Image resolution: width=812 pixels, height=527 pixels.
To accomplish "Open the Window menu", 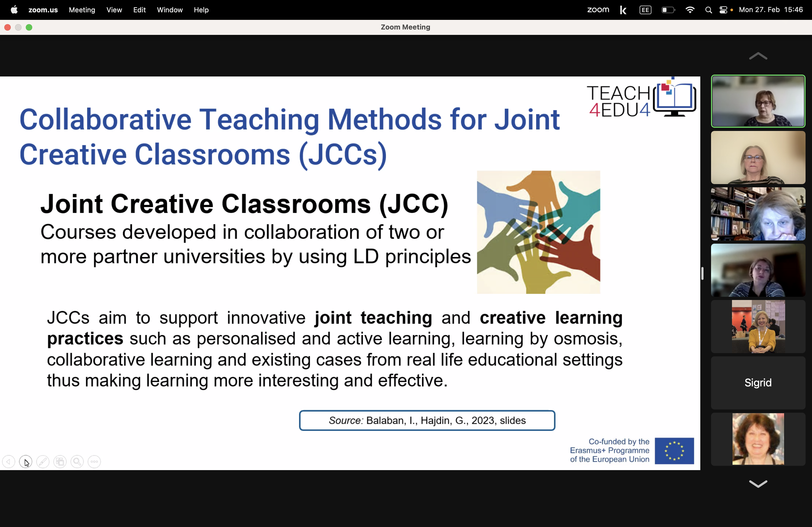I will pyautogui.click(x=169, y=10).
